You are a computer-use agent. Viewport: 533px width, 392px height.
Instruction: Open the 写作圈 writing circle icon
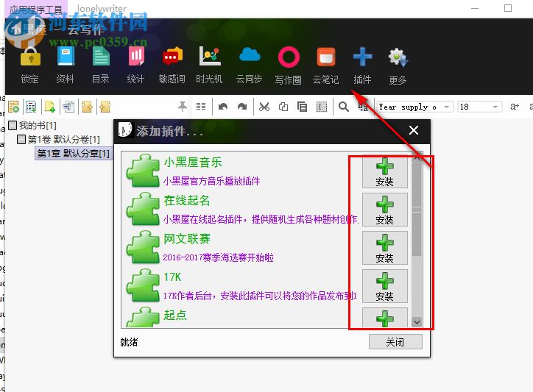(x=289, y=57)
